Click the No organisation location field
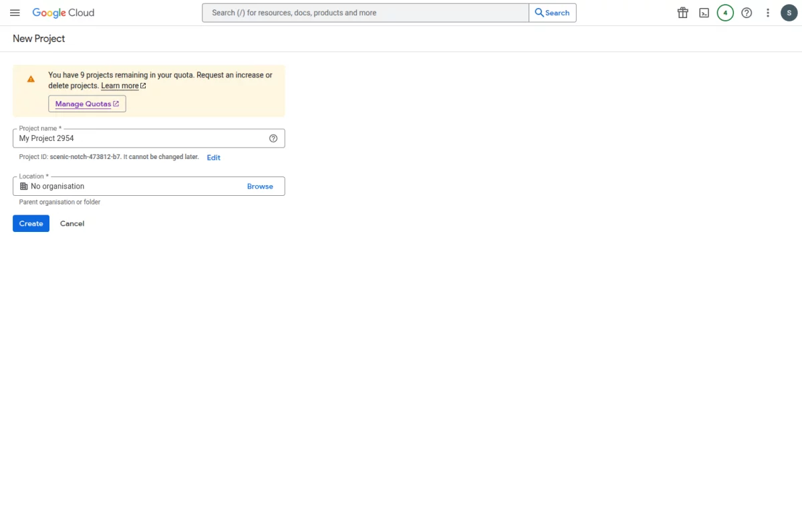 point(120,186)
